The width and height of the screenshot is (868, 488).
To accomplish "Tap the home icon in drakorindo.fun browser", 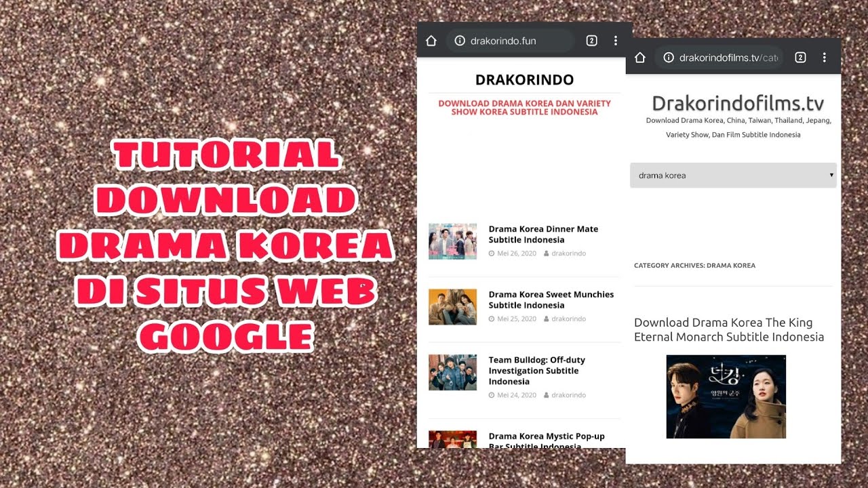I will pos(431,41).
